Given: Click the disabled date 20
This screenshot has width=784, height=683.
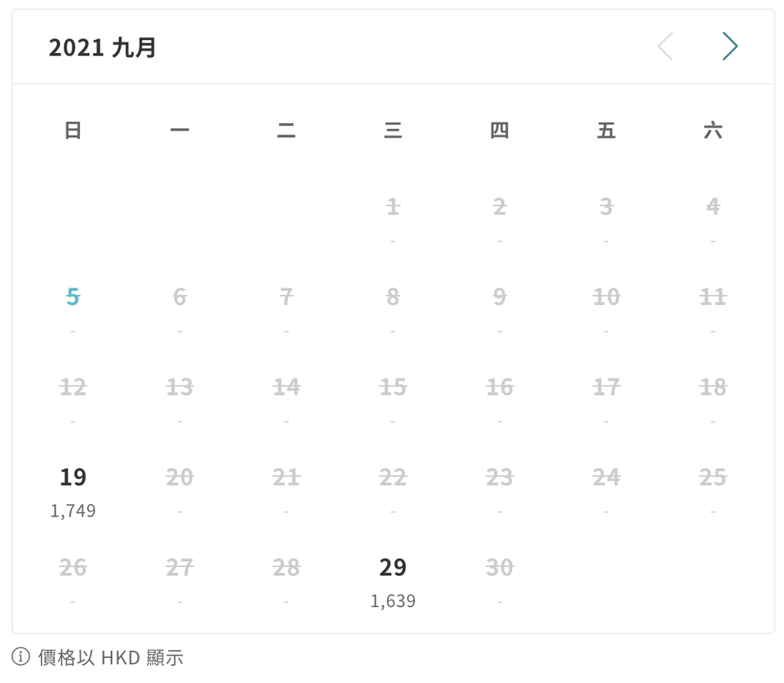Looking at the screenshot, I should pyautogui.click(x=180, y=477).
